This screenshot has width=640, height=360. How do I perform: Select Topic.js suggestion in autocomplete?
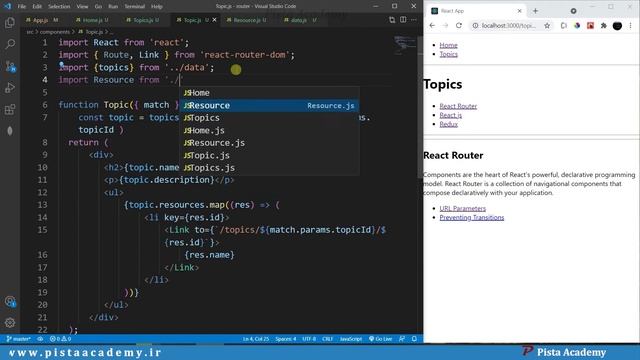[269, 156]
